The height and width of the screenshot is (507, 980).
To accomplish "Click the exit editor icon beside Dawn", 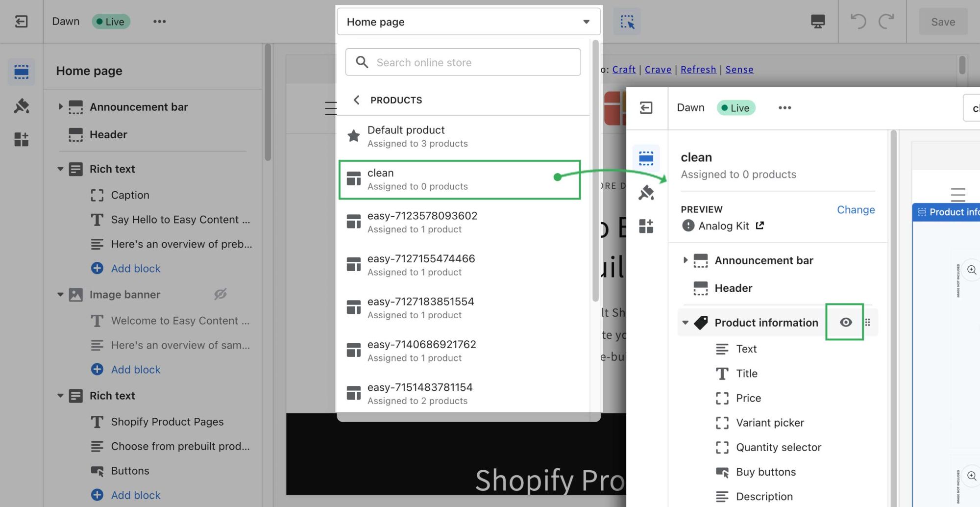I will click(x=21, y=22).
